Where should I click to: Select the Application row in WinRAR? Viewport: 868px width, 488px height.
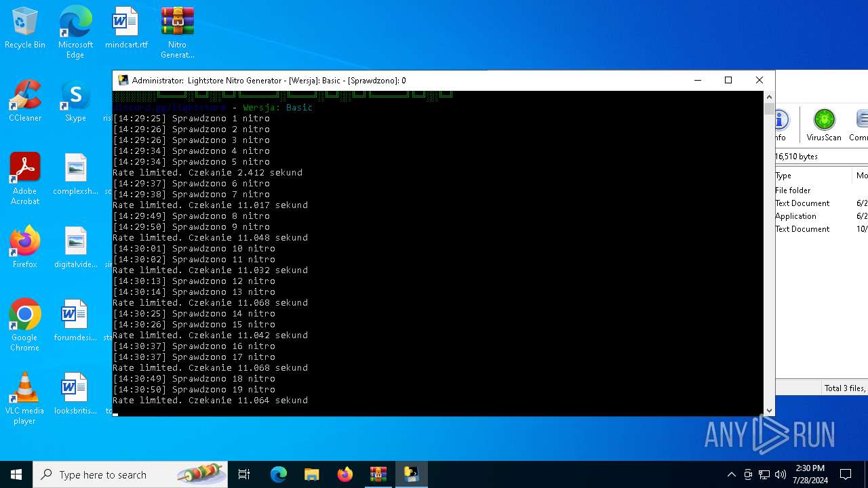coord(821,216)
